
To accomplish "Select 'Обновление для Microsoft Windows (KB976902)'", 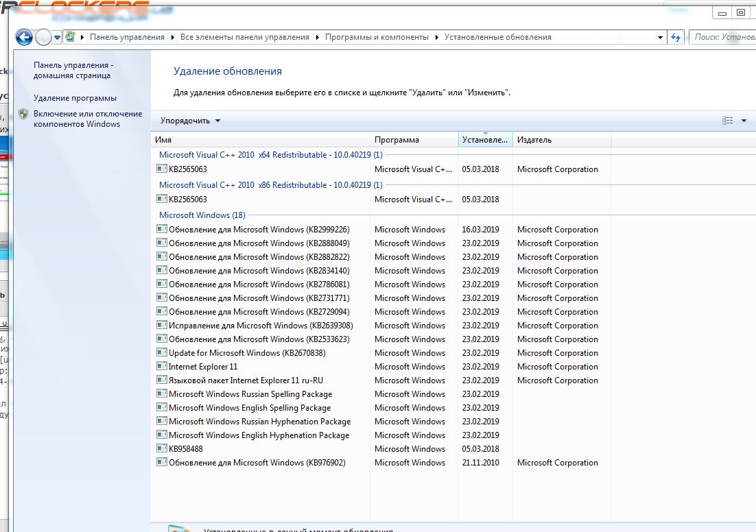I will tap(257, 463).
